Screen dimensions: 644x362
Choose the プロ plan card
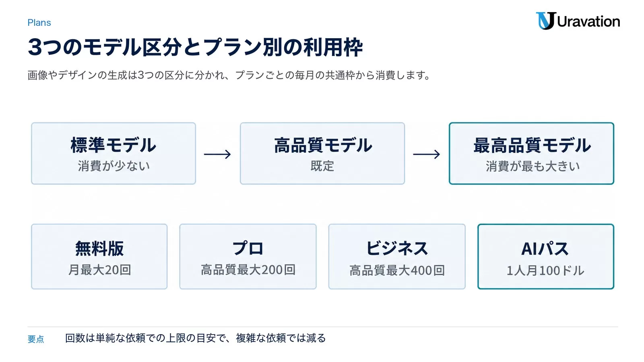(x=248, y=257)
